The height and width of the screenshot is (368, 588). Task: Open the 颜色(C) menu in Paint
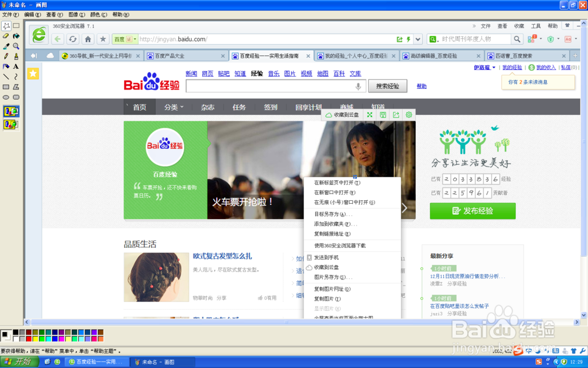[99, 15]
